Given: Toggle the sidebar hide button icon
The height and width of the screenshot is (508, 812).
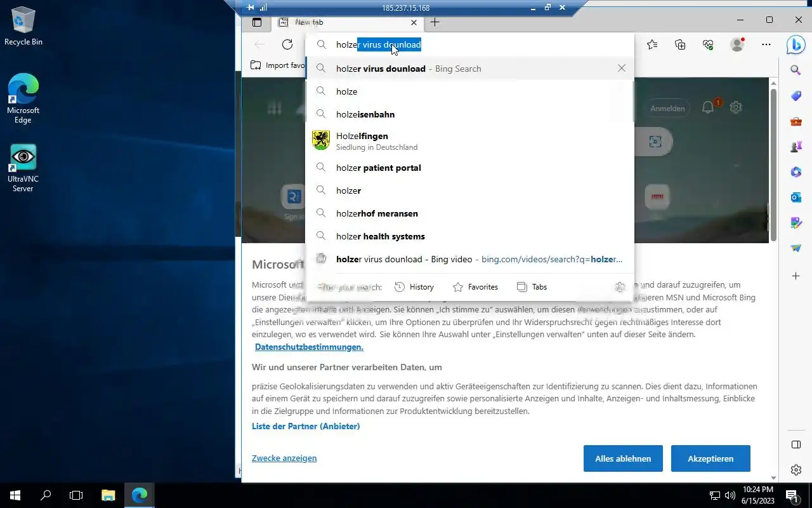Looking at the screenshot, I should coord(796,444).
